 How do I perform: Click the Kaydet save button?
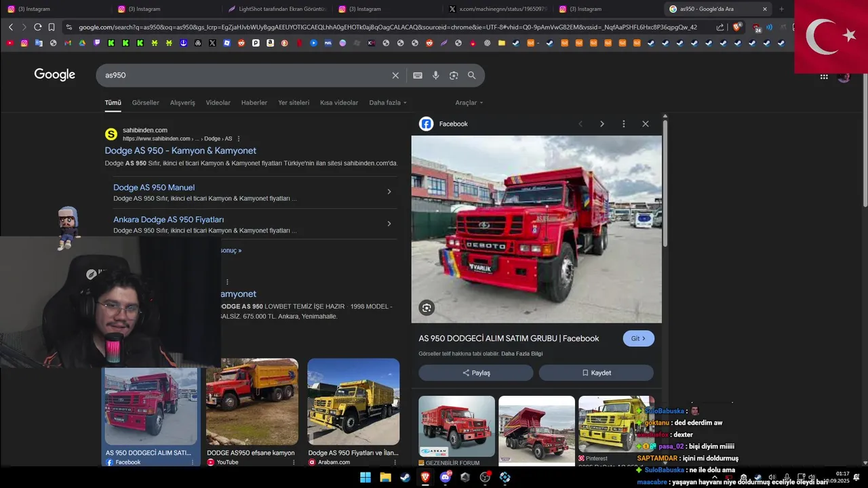(597, 373)
